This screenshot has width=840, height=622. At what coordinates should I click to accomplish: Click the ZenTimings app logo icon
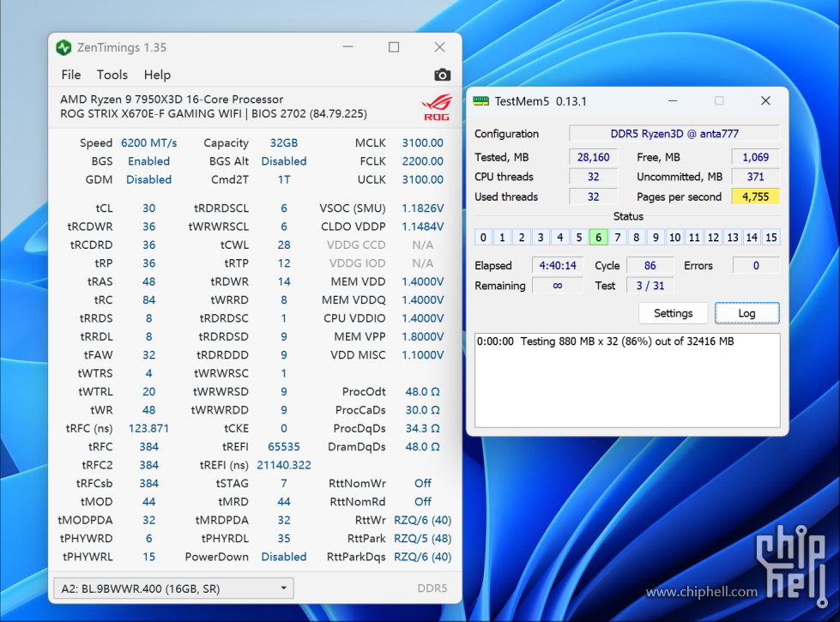63,48
